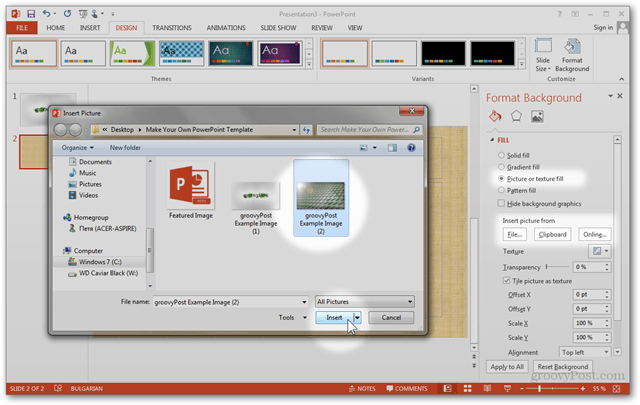Image resolution: width=640 pixels, height=405 pixels.
Task: Select groovyPost Example Image (1) file
Action: click(256, 208)
